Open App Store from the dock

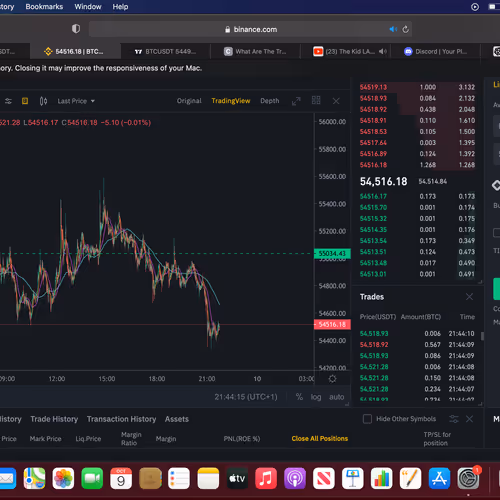click(x=439, y=478)
